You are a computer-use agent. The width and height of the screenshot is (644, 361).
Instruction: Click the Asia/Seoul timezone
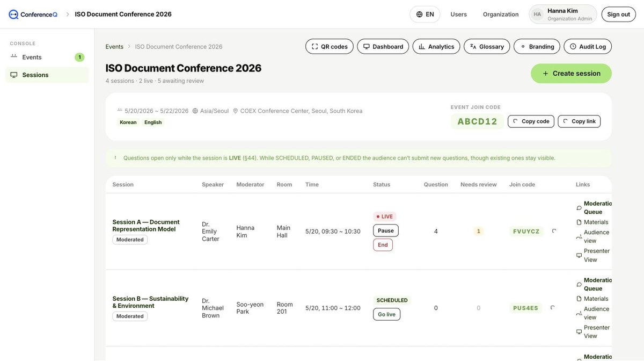(x=211, y=111)
